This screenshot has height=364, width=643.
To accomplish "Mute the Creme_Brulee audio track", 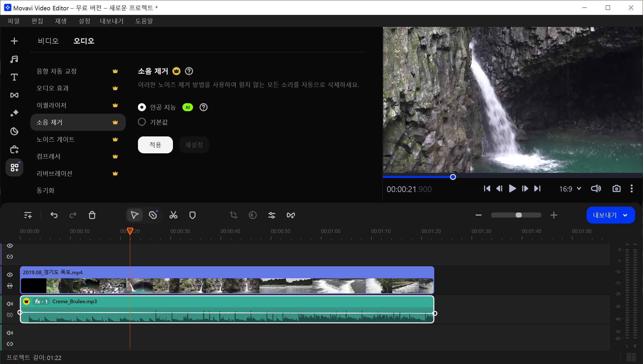I will pyautogui.click(x=10, y=304).
